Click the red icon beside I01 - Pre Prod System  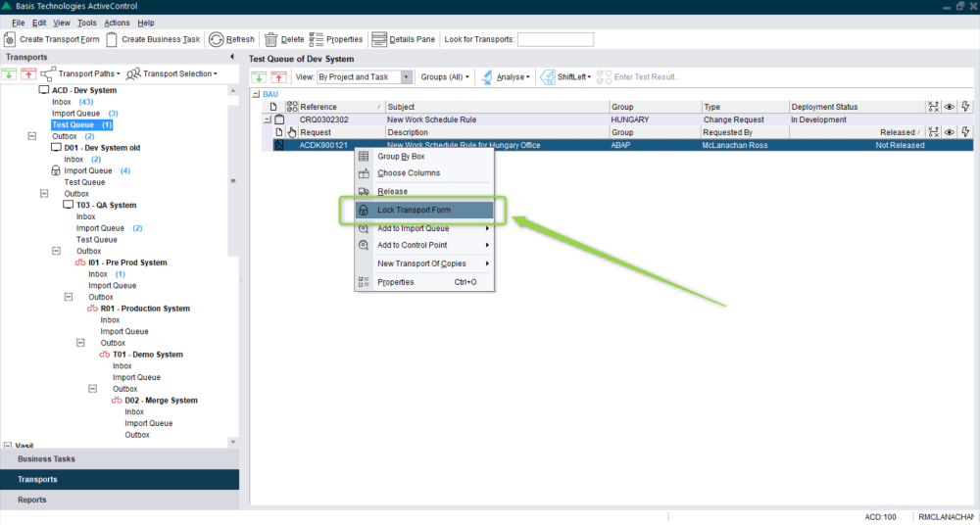(80, 262)
